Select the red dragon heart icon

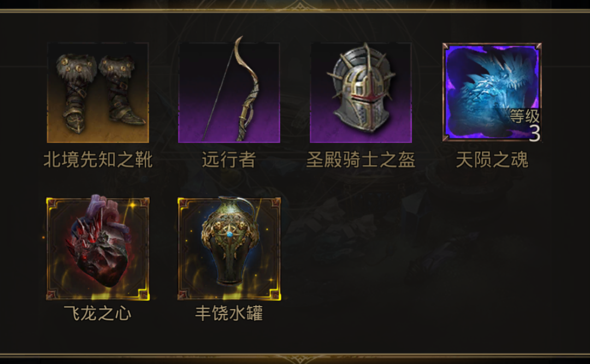(98, 248)
